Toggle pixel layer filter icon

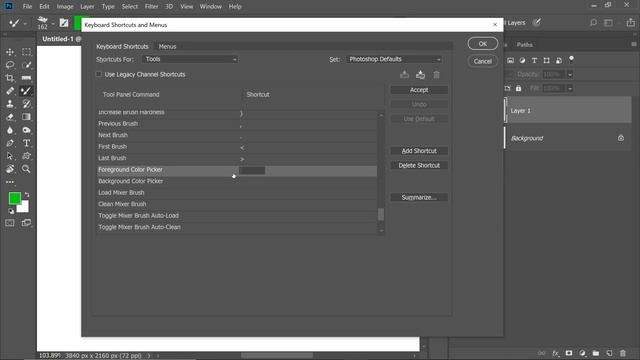click(510, 60)
